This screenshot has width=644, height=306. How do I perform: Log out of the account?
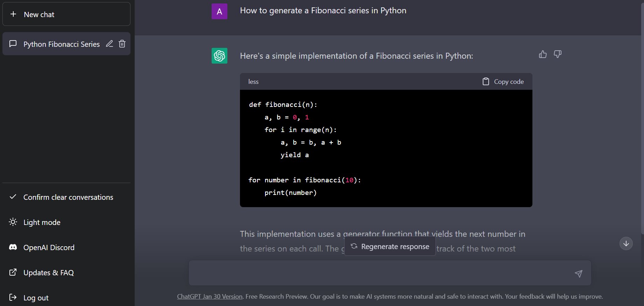coord(36,298)
